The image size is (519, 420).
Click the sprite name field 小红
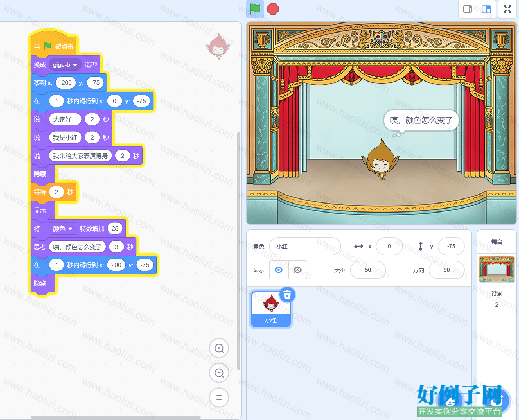(x=305, y=247)
